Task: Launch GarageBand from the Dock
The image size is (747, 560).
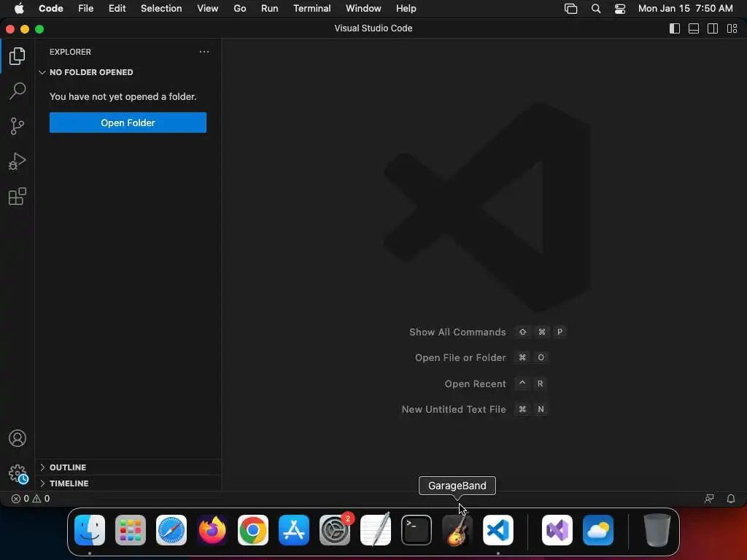Action: (457, 530)
